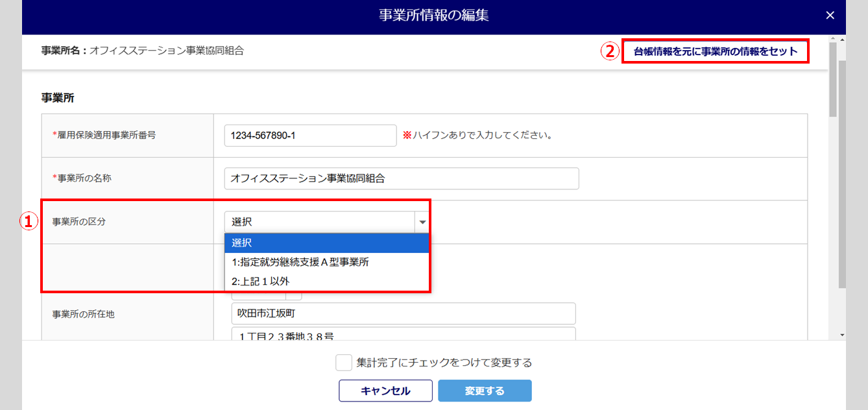868x410 pixels.
Task: Click the circled number 1 marker
Action: (28, 222)
